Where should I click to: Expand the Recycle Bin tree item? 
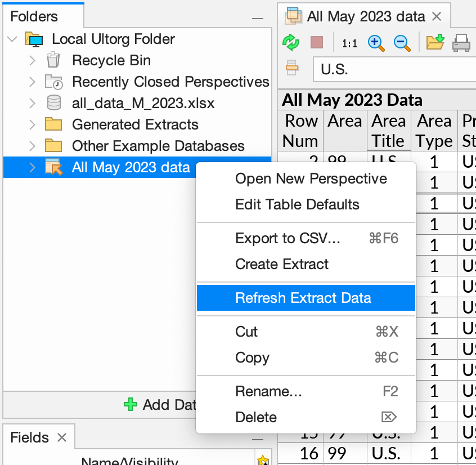coord(32,60)
